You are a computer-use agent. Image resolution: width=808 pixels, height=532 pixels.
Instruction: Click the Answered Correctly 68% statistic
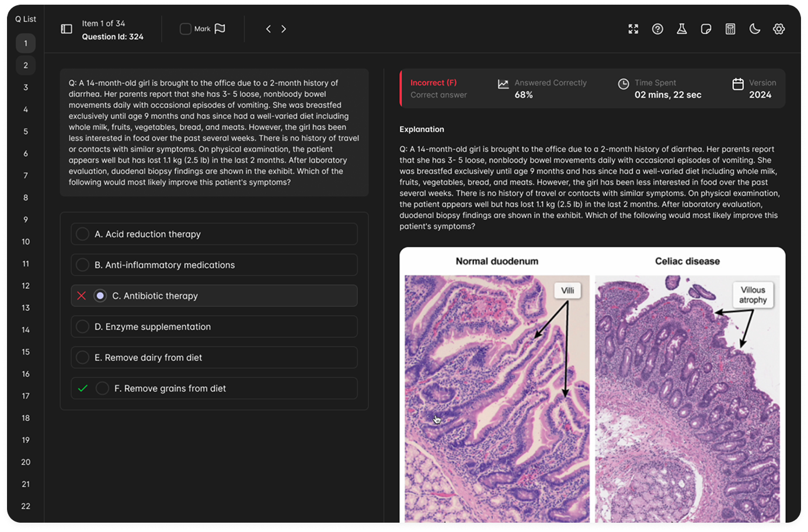pyautogui.click(x=542, y=89)
